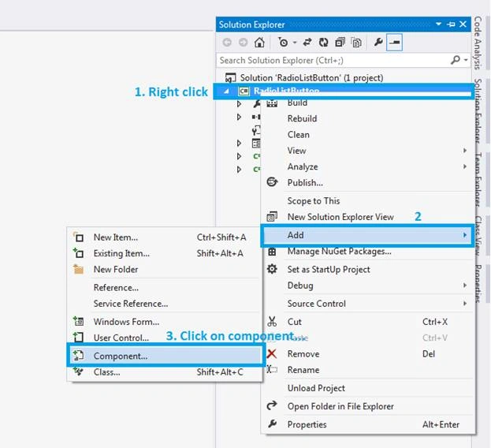Click the Forward arrow in Solution Explorer toolbar

pyautogui.click(x=243, y=43)
